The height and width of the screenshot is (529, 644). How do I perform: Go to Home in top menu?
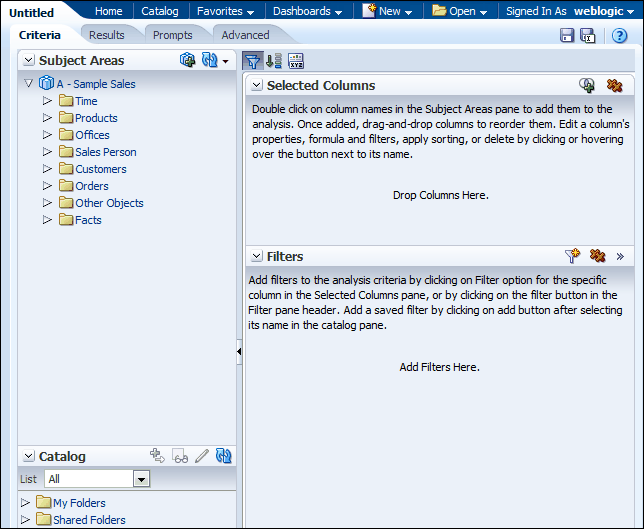(108, 11)
